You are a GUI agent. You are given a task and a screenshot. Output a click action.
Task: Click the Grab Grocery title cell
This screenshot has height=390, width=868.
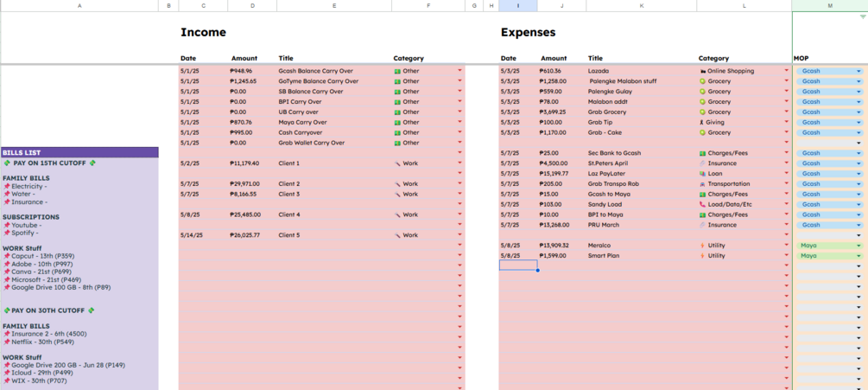(x=607, y=112)
